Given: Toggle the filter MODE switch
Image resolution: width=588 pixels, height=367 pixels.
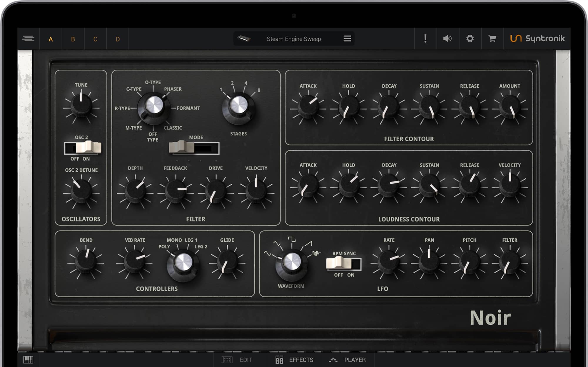Looking at the screenshot, I should (194, 148).
